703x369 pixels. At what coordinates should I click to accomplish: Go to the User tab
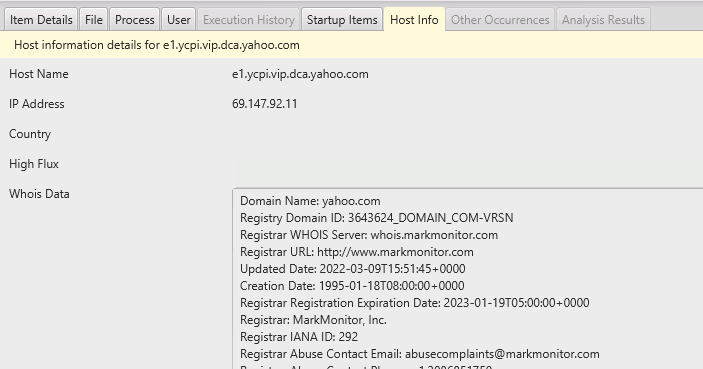[x=178, y=20]
